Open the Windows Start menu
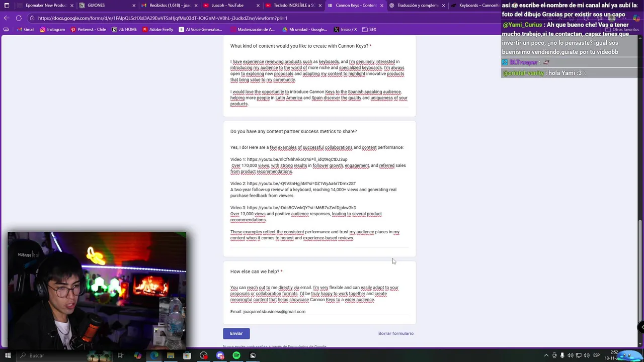644x362 pixels. (x=8, y=355)
